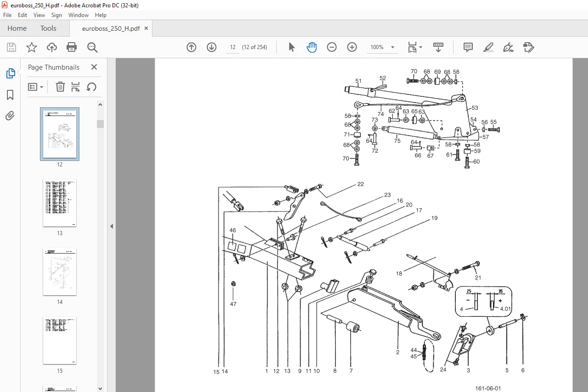Toggle the Bookmarks panel
Screen dimensions: 588x392
10,95
